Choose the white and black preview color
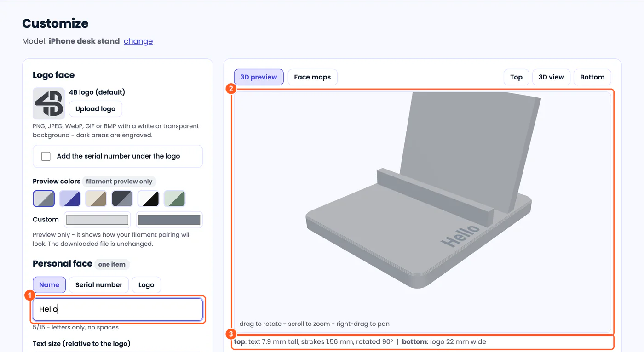Screen dimensions: 644x352 point(149,199)
